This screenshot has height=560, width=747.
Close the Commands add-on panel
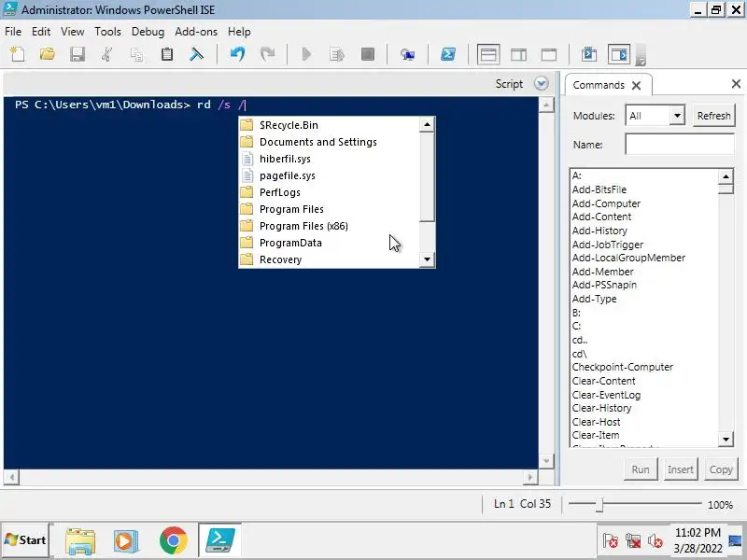[x=736, y=84]
